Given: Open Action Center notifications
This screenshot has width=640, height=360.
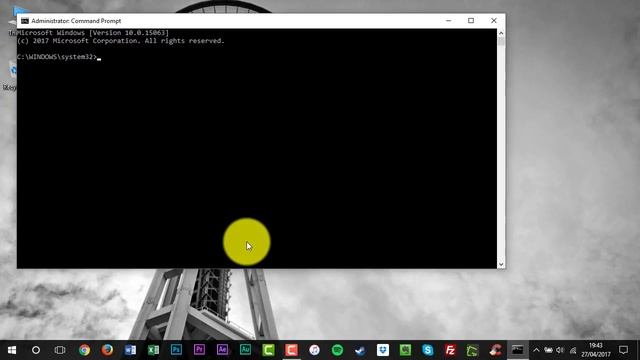Looking at the screenshot, I should pos(623,350).
